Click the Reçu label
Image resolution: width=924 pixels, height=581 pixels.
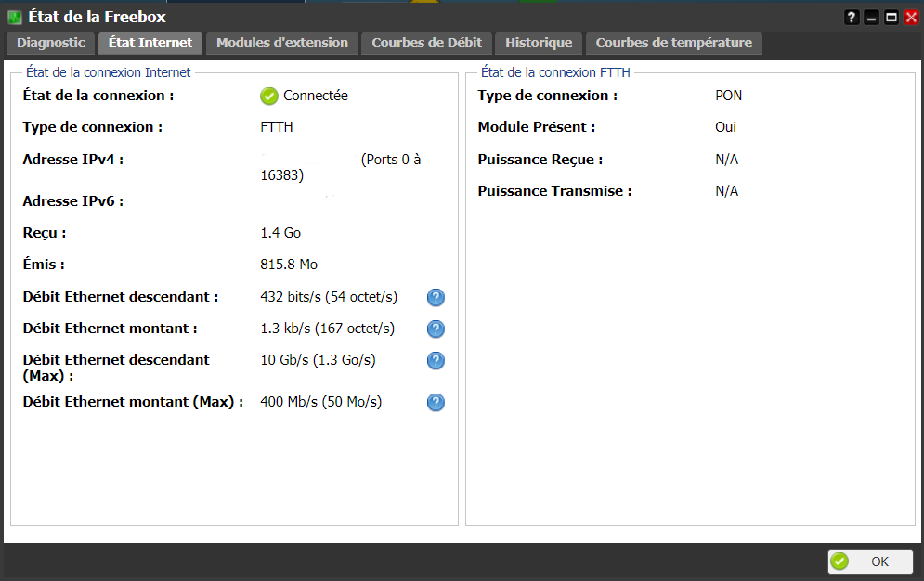click(x=45, y=233)
